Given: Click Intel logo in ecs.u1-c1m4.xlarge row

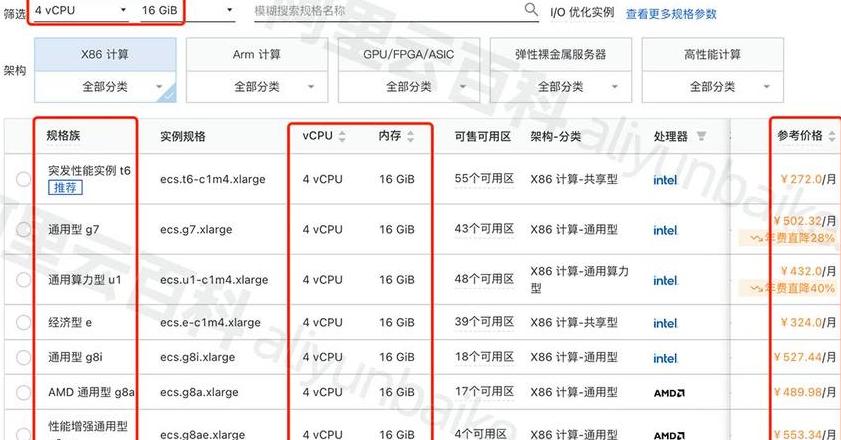Looking at the screenshot, I should point(665,281).
